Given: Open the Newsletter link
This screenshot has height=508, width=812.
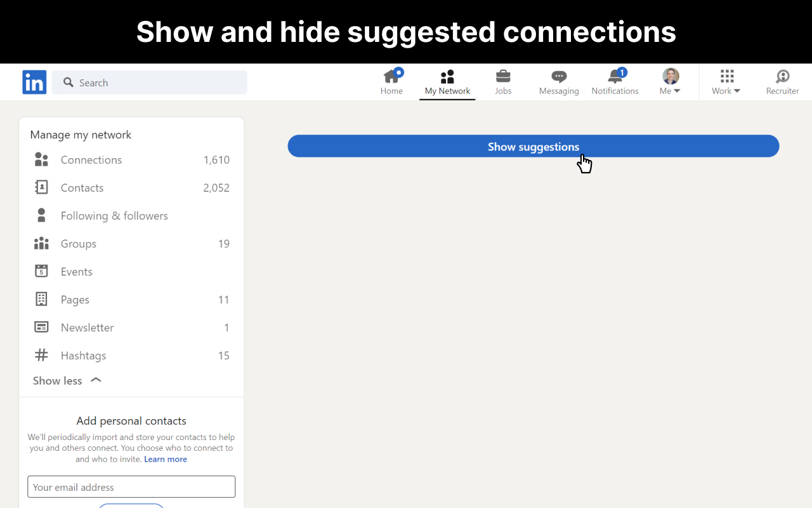Looking at the screenshot, I should tap(88, 327).
